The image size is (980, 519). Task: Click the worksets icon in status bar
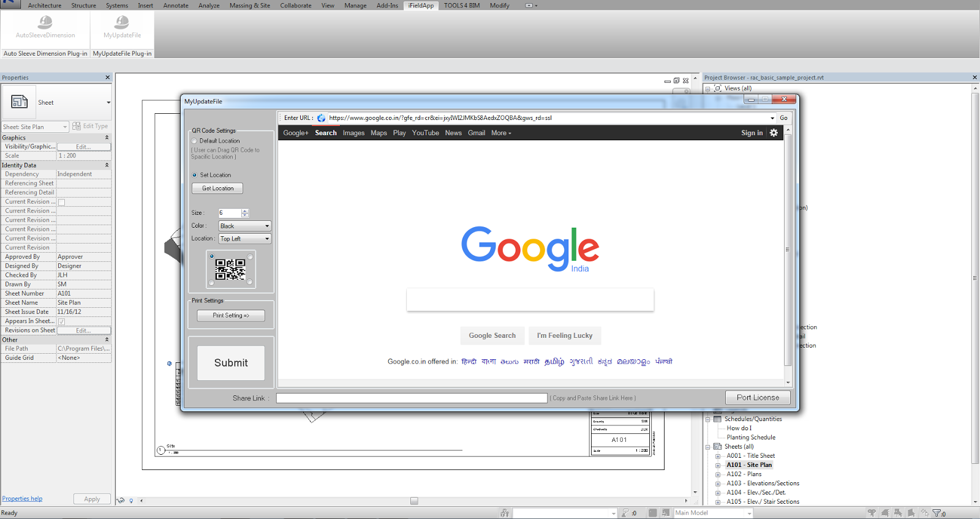pyautogui.click(x=505, y=513)
